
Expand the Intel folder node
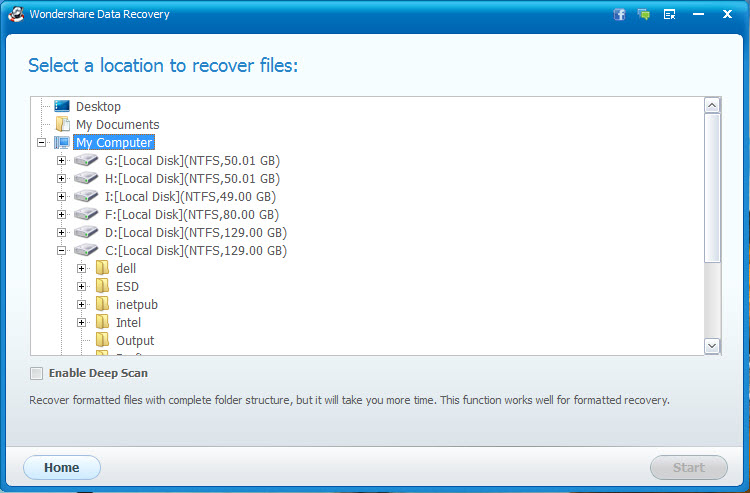81,322
